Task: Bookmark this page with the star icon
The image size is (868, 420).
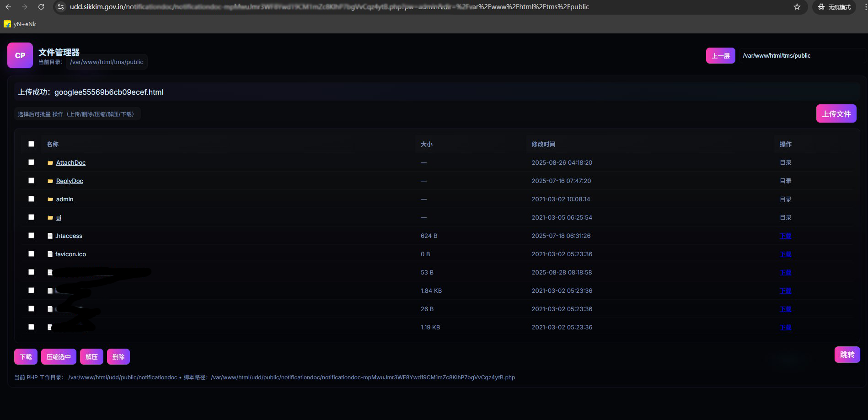Action: [x=797, y=7]
